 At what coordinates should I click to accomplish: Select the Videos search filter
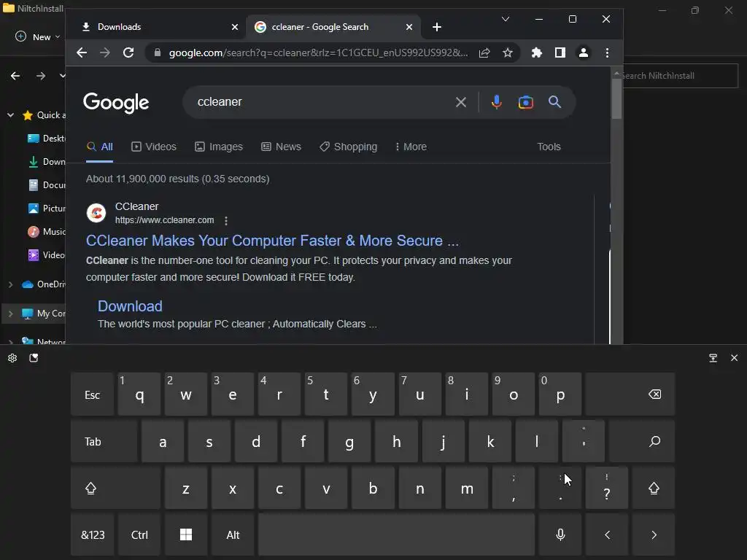[154, 147]
